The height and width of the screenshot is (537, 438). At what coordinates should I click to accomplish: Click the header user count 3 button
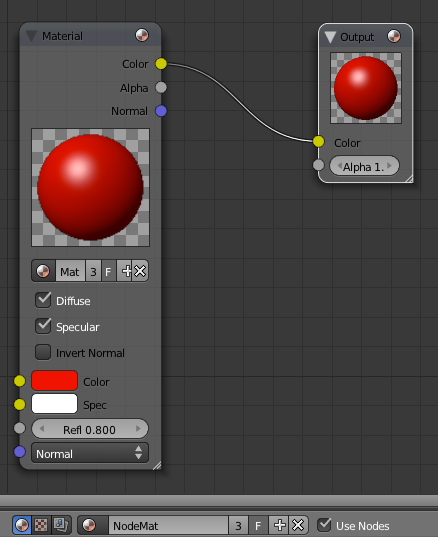[x=238, y=525]
